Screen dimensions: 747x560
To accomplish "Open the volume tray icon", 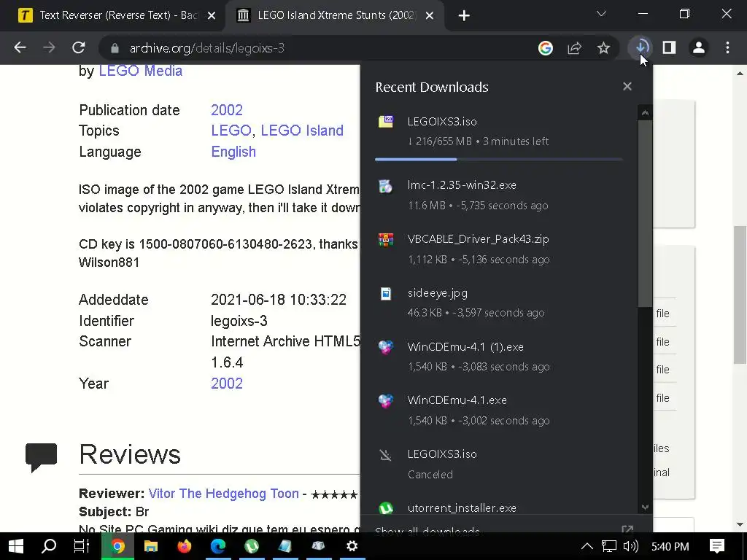I will click(x=631, y=546).
